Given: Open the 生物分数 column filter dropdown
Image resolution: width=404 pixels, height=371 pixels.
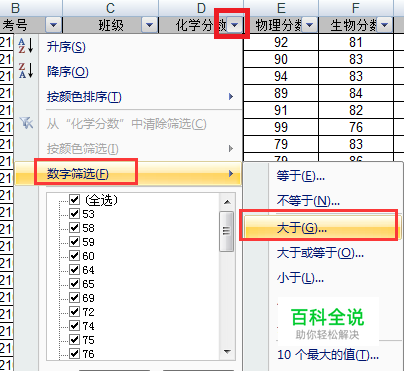Looking at the screenshot, I should (384, 25).
